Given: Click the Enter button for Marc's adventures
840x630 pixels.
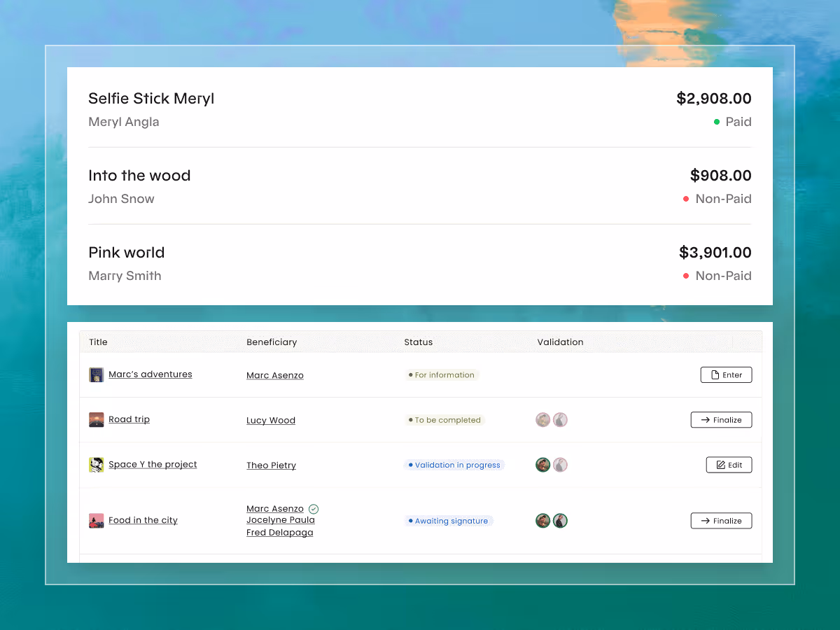Looking at the screenshot, I should (727, 375).
